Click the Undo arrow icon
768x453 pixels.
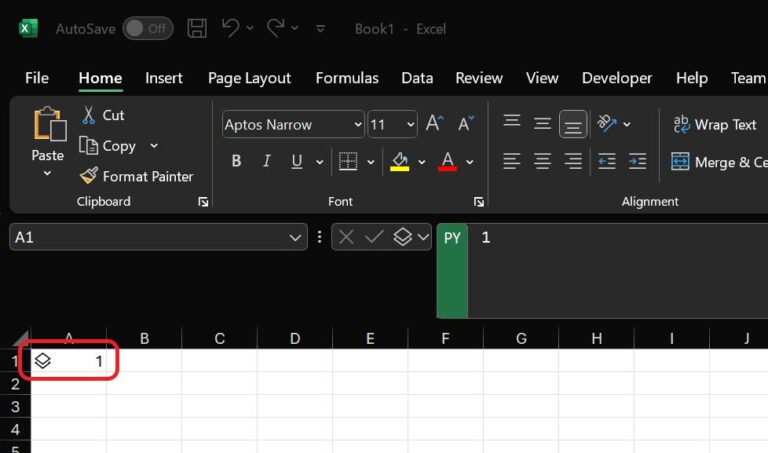pos(230,28)
